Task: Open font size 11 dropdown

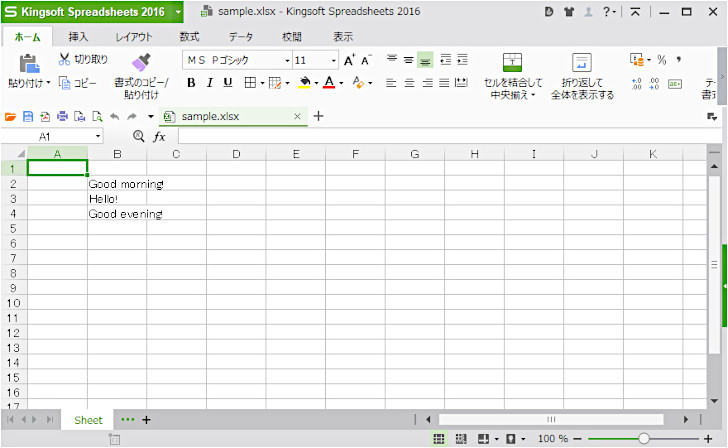Action: (333, 60)
